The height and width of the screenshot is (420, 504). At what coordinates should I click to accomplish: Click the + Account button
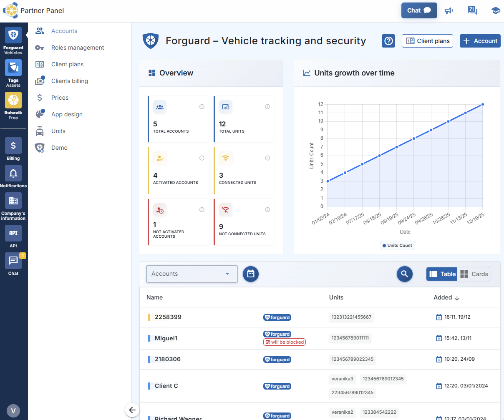pyautogui.click(x=480, y=41)
